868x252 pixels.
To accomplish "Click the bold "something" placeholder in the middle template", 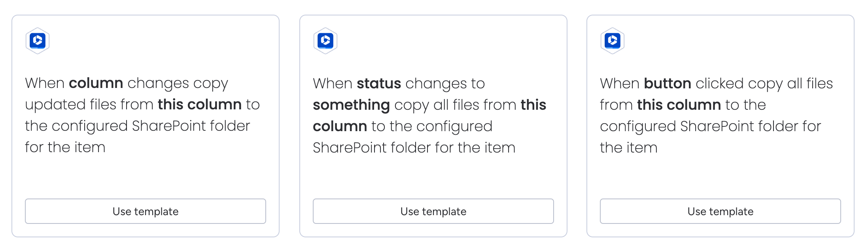I will [351, 105].
